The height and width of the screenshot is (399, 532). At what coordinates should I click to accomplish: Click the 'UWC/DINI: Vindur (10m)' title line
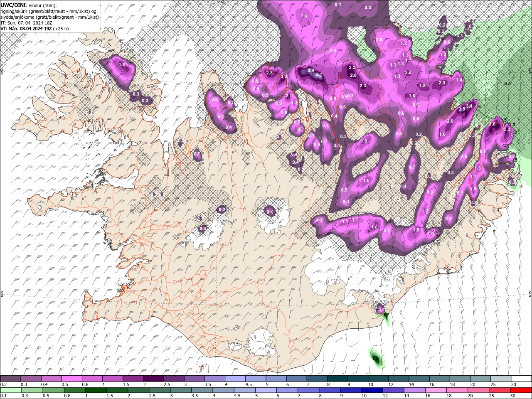tap(28, 5)
